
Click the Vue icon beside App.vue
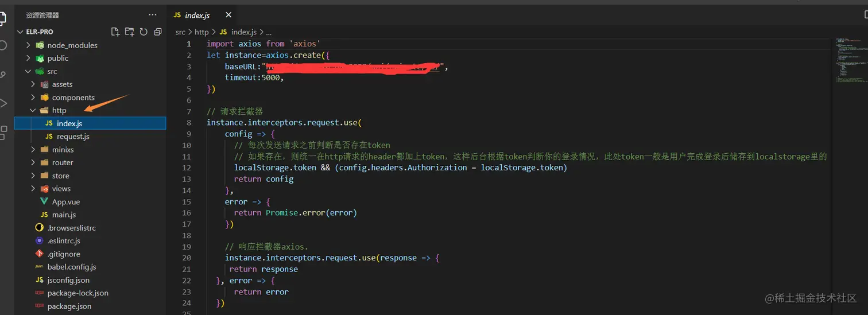tap(44, 201)
